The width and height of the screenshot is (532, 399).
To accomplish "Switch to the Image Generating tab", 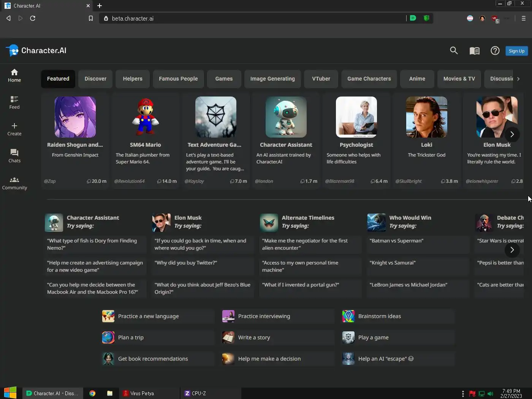I will [272, 79].
